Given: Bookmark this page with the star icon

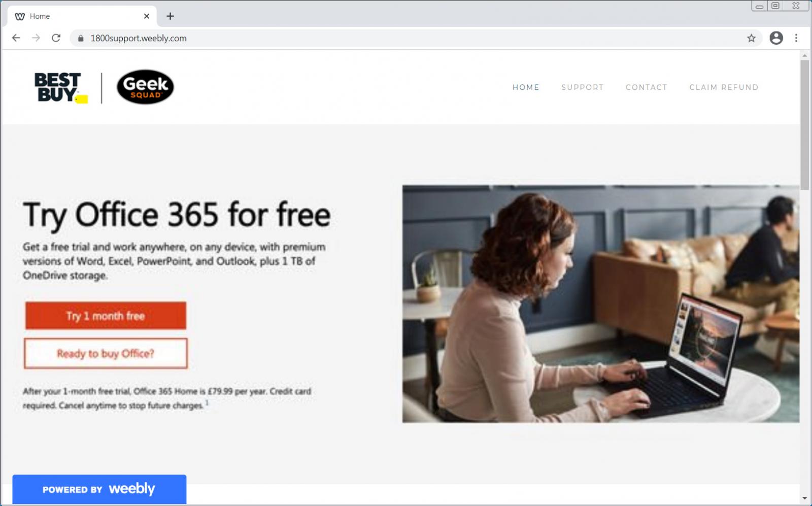Looking at the screenshot, I should [x=751, y=38].
